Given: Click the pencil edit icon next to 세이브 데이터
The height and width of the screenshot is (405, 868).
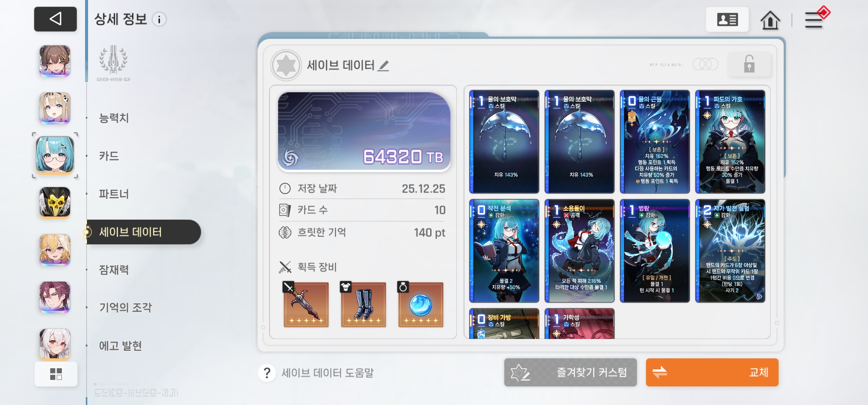Looking at the screenshot, I should tap(383, 66).
